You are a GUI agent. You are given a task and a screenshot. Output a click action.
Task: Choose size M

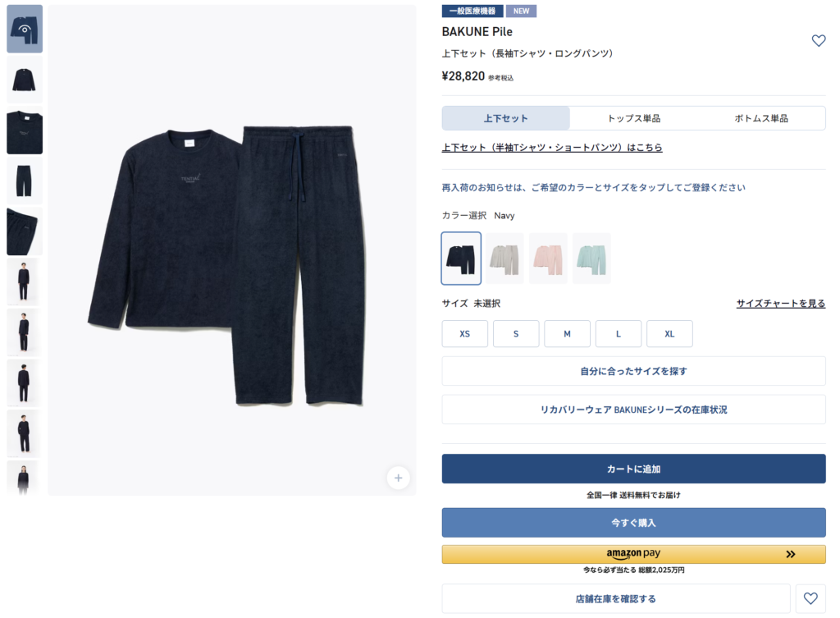pyautogui.click(x=567, y=333)
